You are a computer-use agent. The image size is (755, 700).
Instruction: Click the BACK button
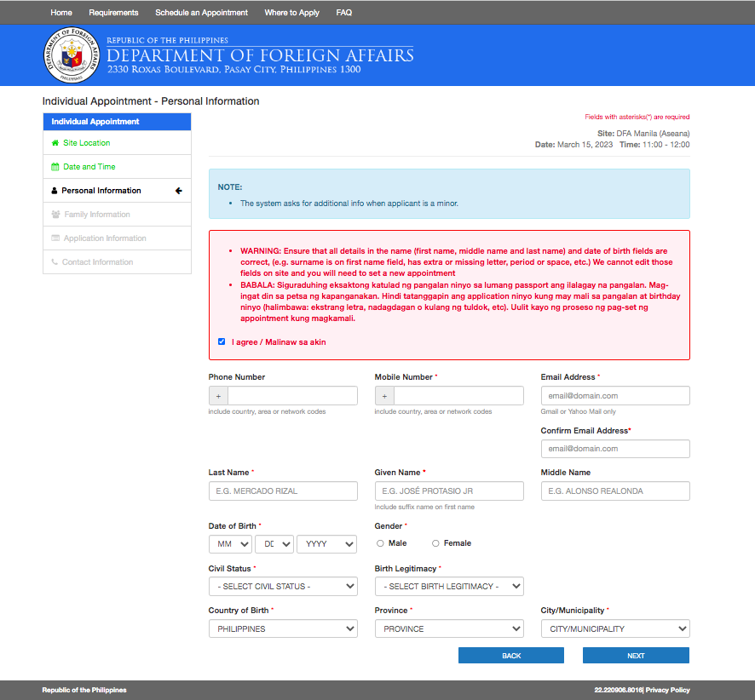(x=511, y=656)
